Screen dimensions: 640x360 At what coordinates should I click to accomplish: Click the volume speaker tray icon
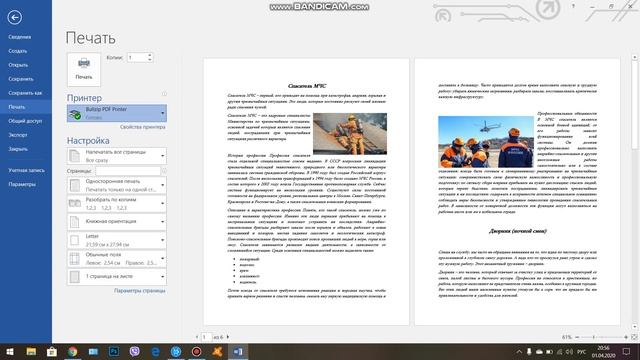click(x=569, y=351)
